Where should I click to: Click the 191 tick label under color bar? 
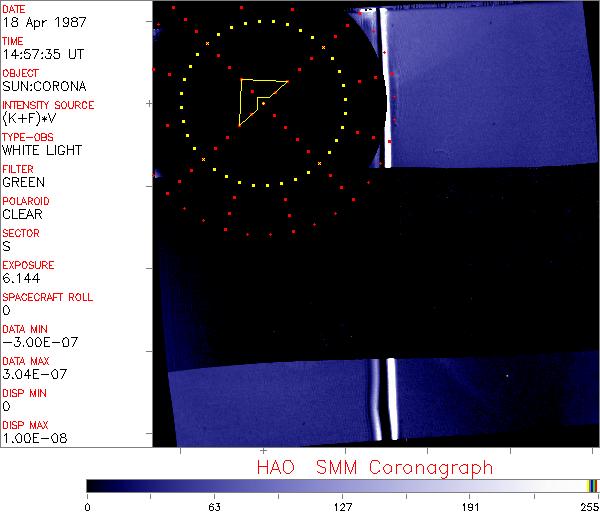470,505
